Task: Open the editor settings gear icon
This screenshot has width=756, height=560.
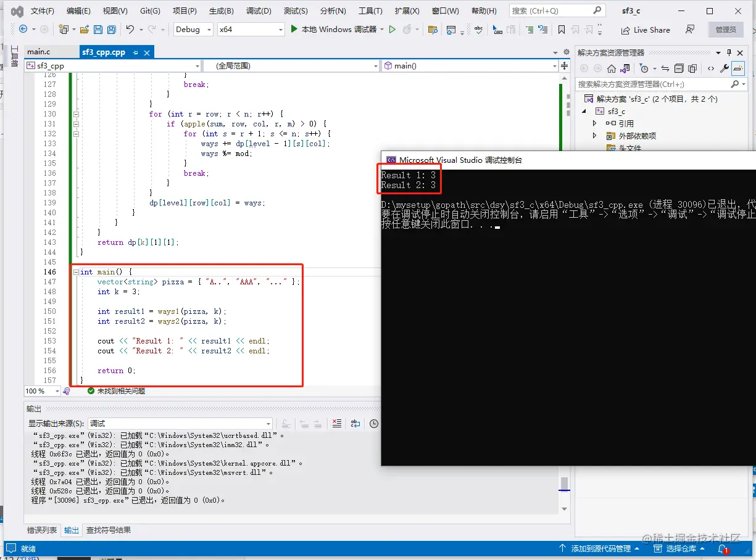Action: pos(565,52)
